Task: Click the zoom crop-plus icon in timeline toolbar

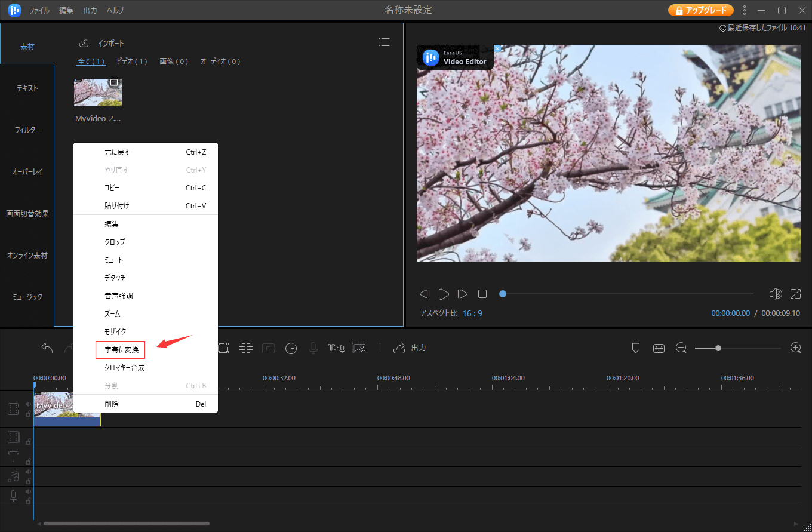Action: [x=224, y=348]
